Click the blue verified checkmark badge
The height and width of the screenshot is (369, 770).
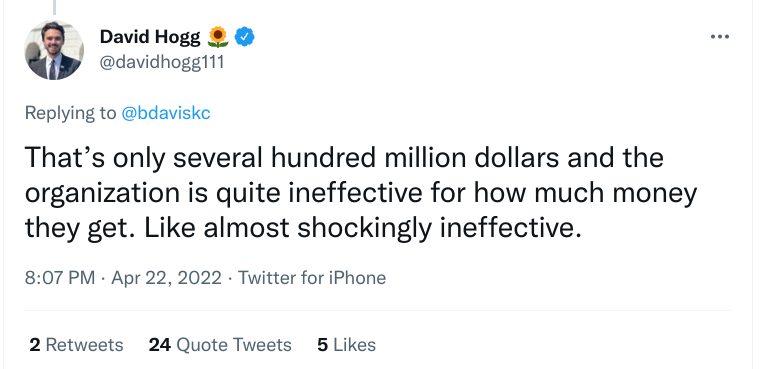[x=244, y=37]
